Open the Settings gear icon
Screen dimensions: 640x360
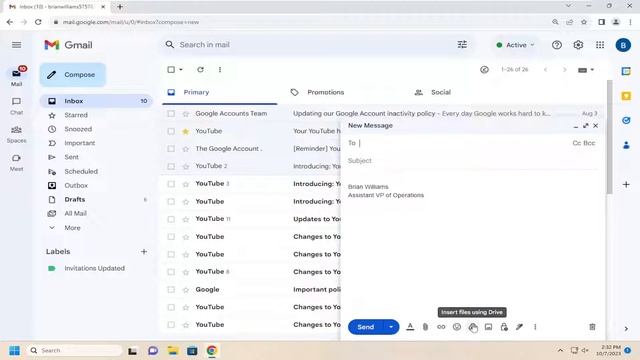coord(578,45)
